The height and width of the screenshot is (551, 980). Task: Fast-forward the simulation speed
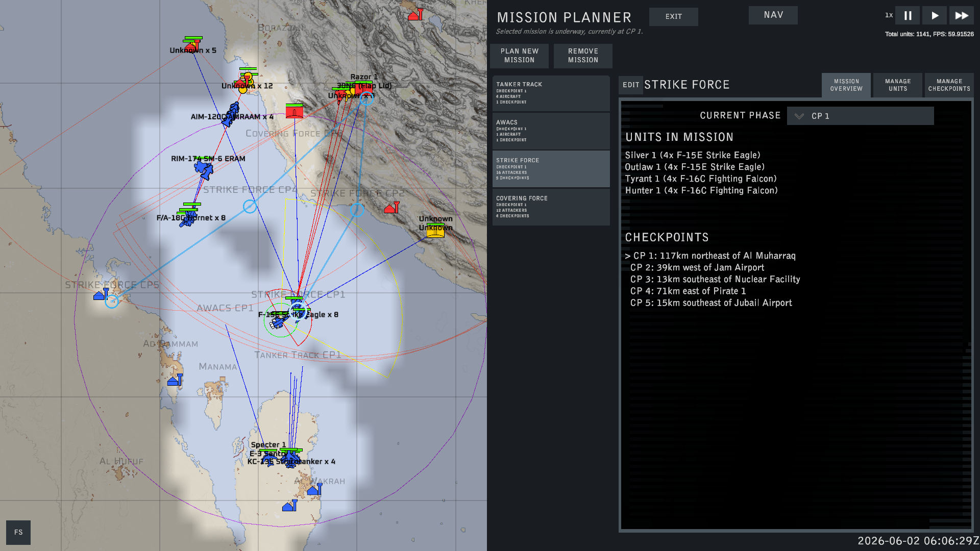coord(962,15)
